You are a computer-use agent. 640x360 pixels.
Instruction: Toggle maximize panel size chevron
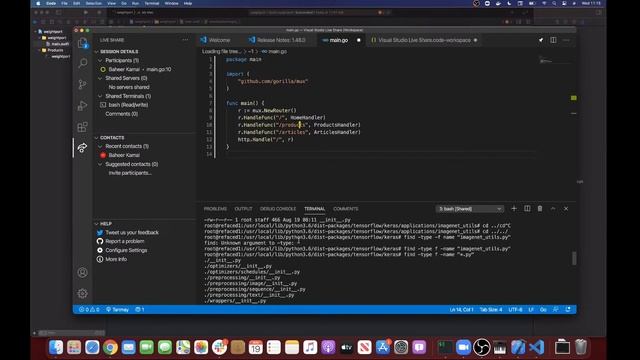[x=553, y=209]
